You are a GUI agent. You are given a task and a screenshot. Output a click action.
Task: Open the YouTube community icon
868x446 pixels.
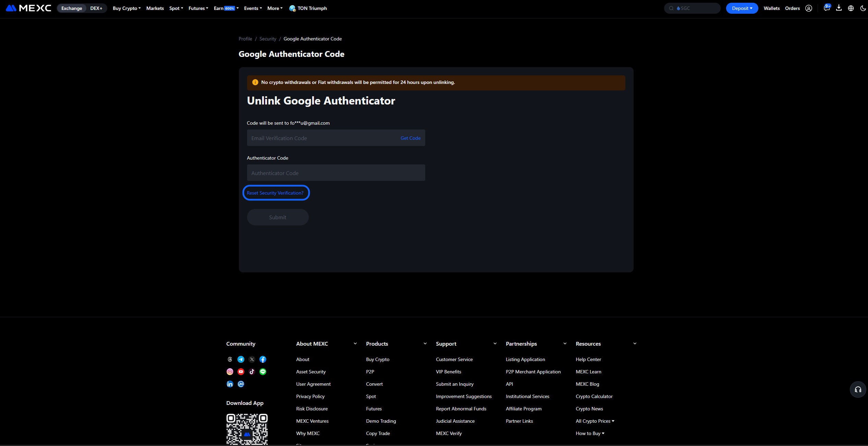(241, 372)
